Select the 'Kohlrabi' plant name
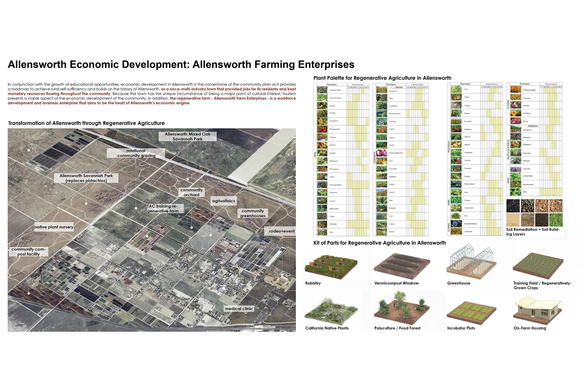The image size is (588, 392). coord(392,208)
